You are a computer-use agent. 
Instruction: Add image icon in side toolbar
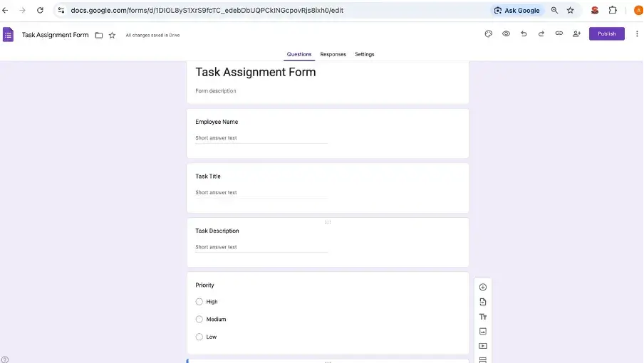pyautogui.click(x=483, y=331)
